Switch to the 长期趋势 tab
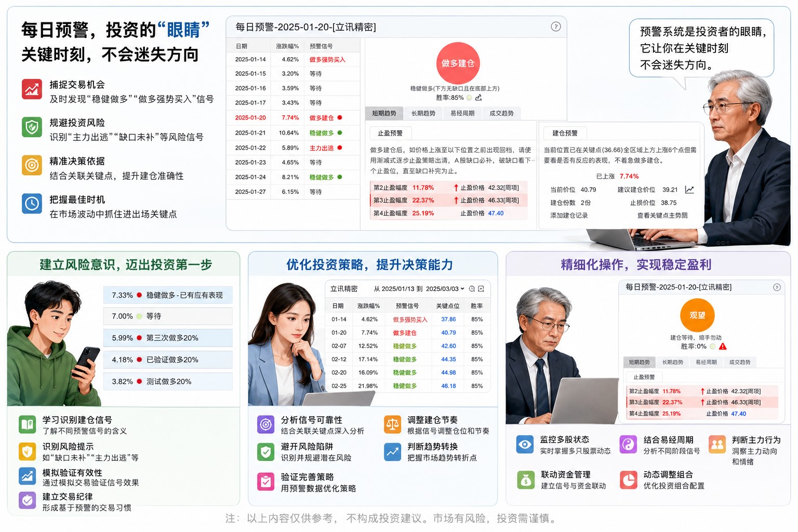This screenshot has width=798, height=532. [423, 113]
